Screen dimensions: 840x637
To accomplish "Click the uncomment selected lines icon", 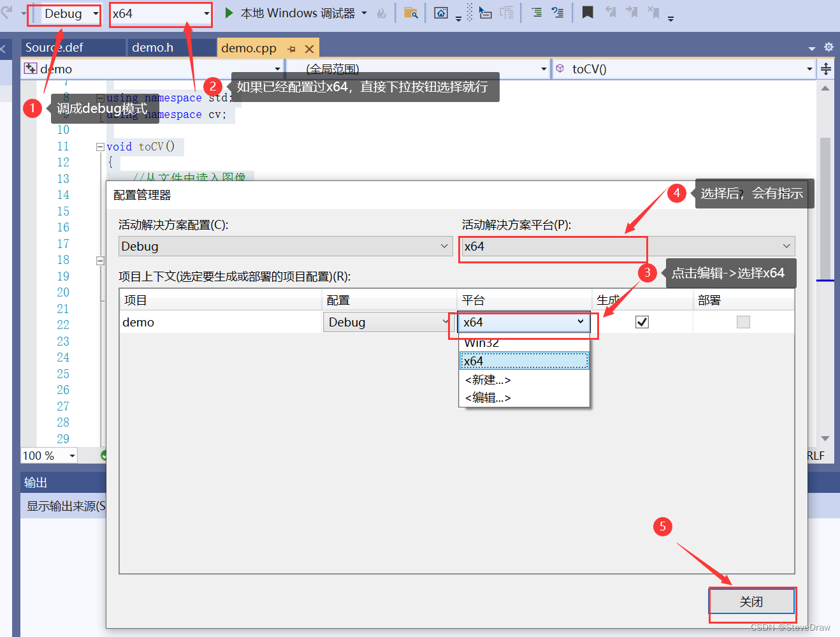I will [x=558, y=13].
